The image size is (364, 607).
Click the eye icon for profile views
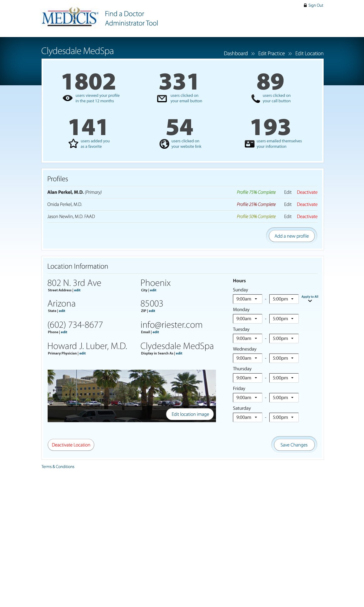click(x=67, y=98)
